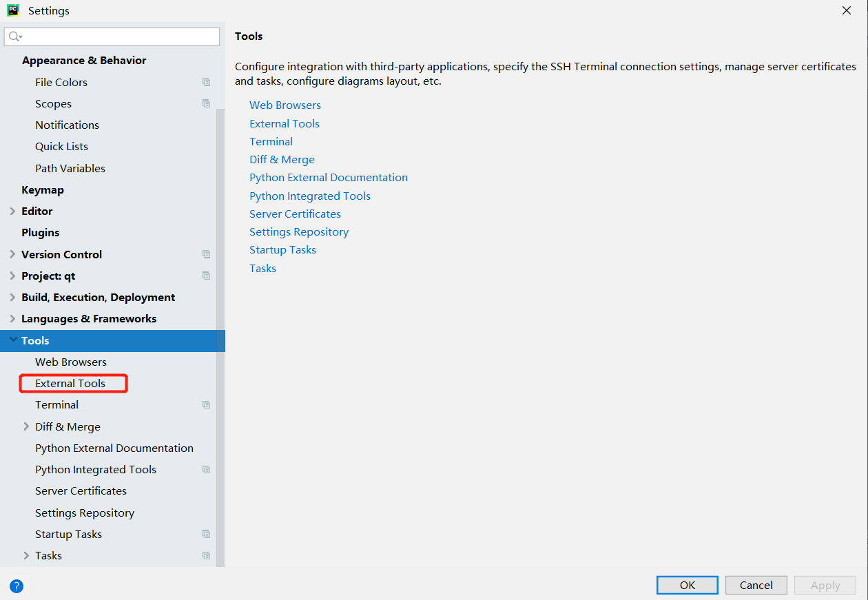
Task: Click project-level icon beside Terminal
Action: (x=206, y=405)
